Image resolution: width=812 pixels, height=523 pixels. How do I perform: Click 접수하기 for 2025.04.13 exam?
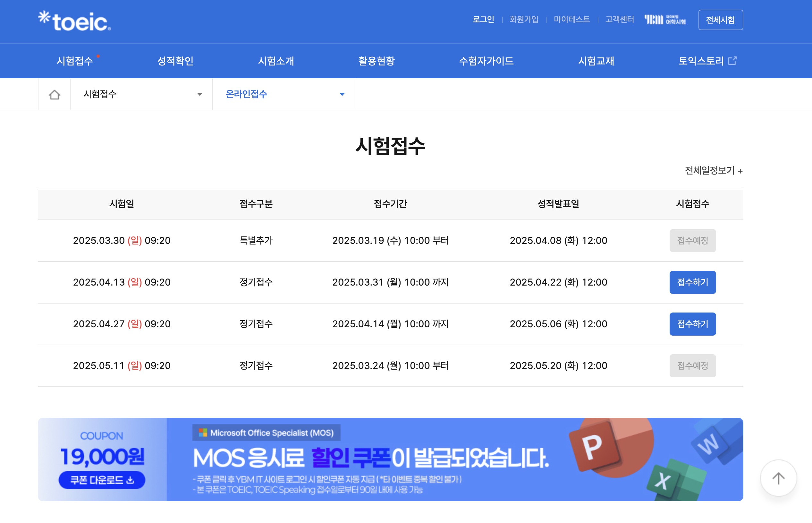pyautogui.click(x=692, y=282)
